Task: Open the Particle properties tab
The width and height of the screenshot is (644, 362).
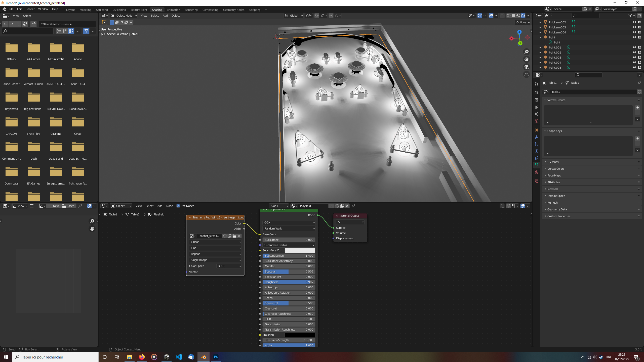Action: pyautogui.click(x=537, y=144)
